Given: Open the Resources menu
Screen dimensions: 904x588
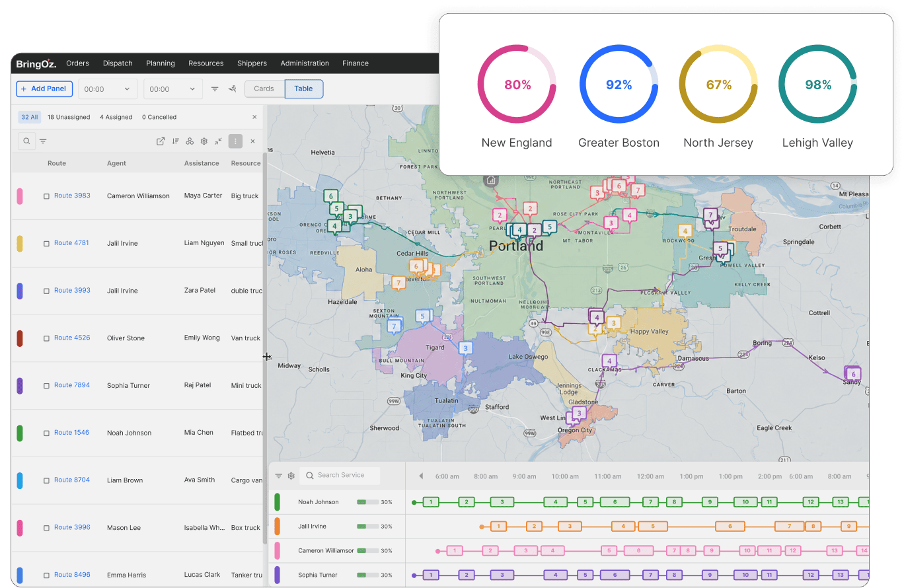Looking at the screenshot, I should pos(206,63).
